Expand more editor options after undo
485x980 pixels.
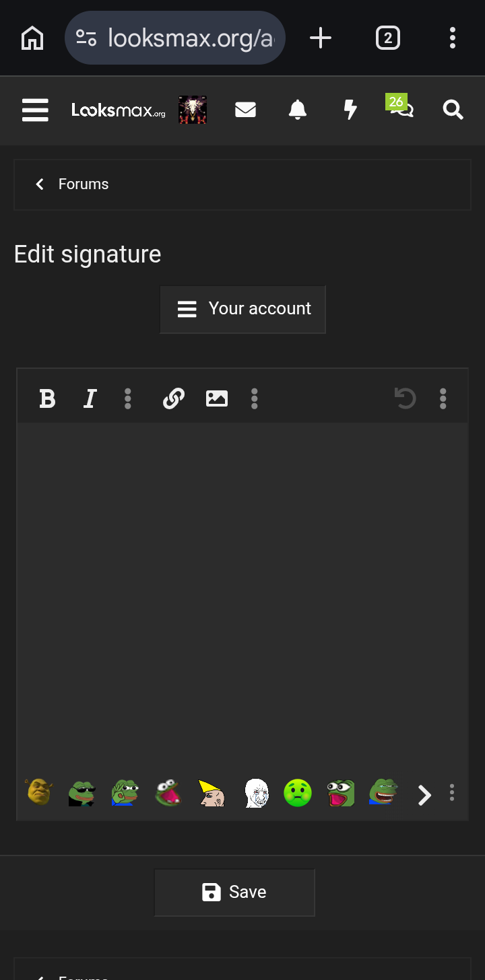click(443, 399)
